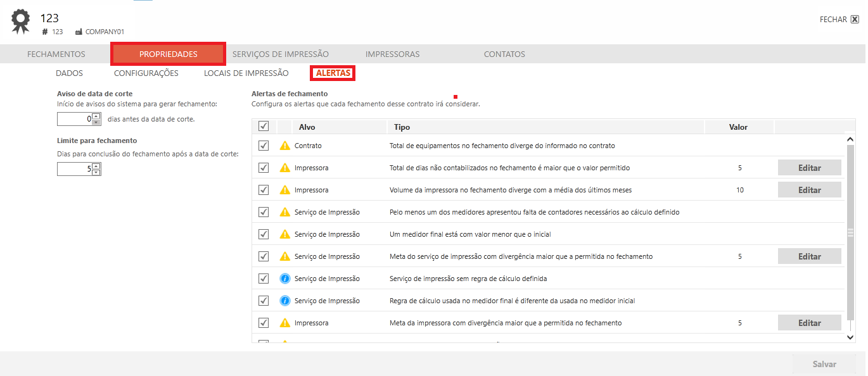Click the X icon next to FECHAR
The height and width of the screenshot is (376, 868).
tap(855, 20)
